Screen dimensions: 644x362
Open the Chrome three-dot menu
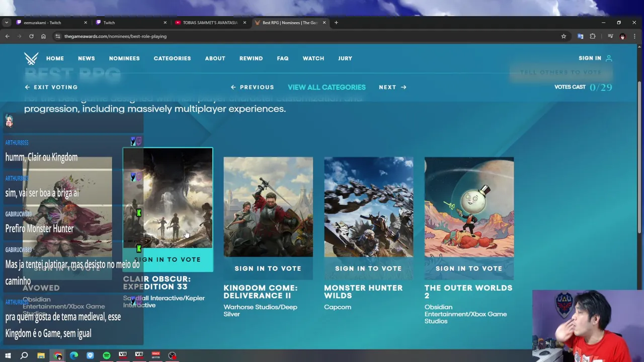click(x=634, y=36)
